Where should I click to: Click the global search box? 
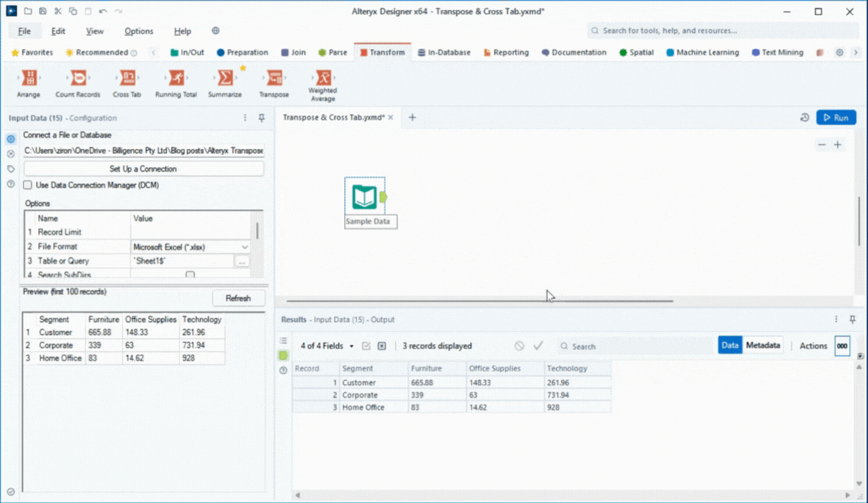click(723, 31)
